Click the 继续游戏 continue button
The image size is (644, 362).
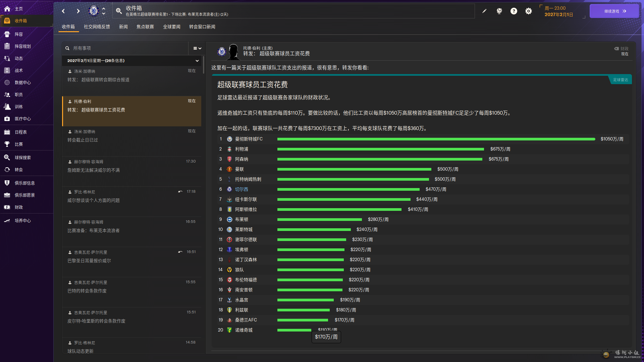click(x=614, y=11)
